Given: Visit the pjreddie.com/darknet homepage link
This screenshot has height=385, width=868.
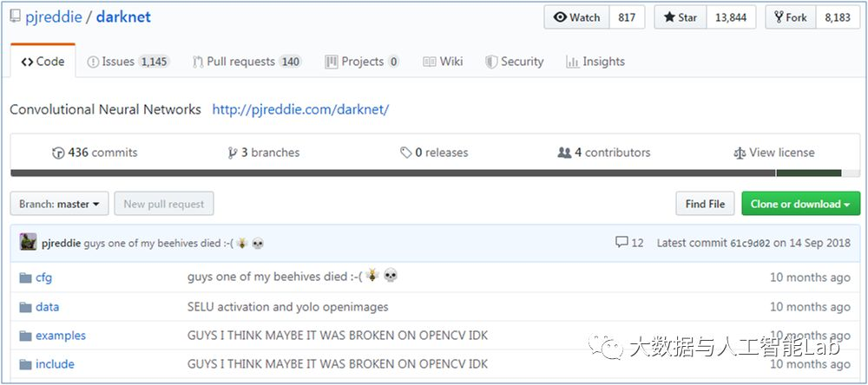Looking at the screenshot, I should point(300,109).
